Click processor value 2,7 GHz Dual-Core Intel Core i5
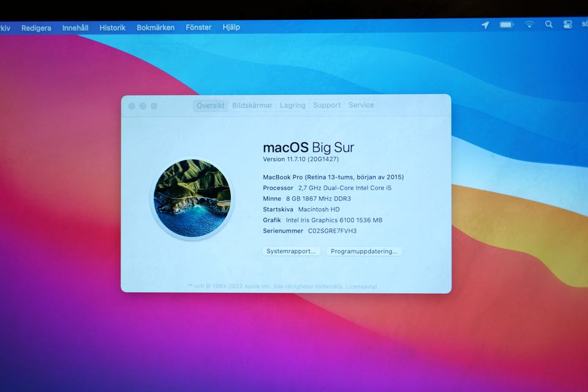This screenshot has height=392, width=588. tap(345, 188)
